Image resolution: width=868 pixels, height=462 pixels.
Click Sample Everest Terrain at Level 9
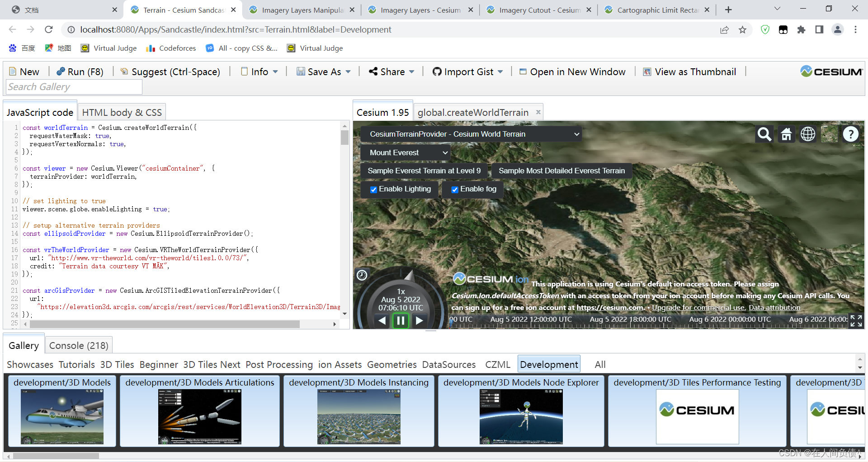pos(425,171)
